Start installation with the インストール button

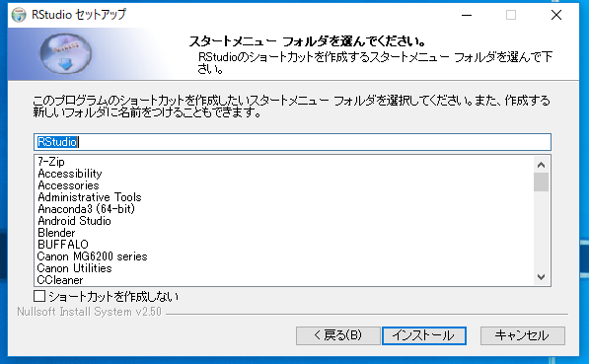424,335
